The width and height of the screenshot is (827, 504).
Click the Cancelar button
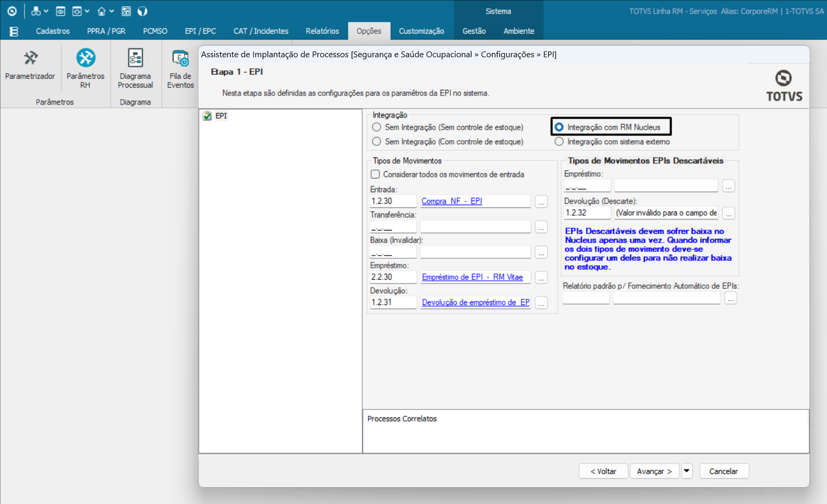pos(724,471)
